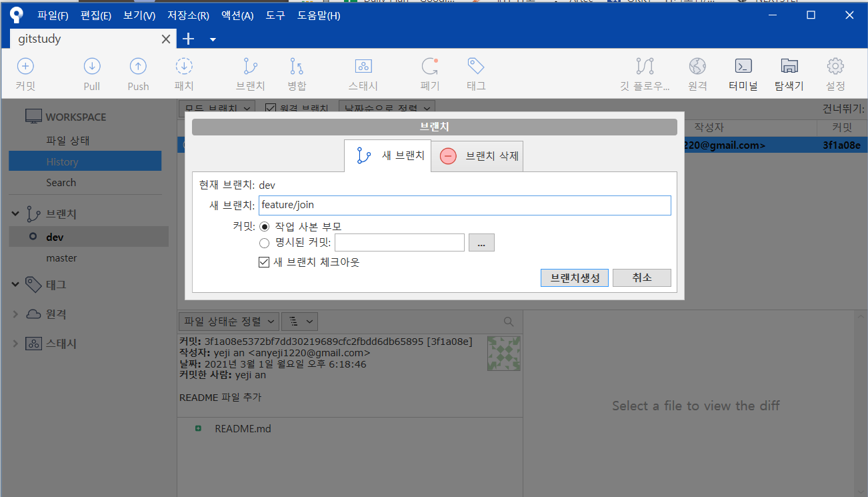Open the Help (도움말) menu

[319, 15]
